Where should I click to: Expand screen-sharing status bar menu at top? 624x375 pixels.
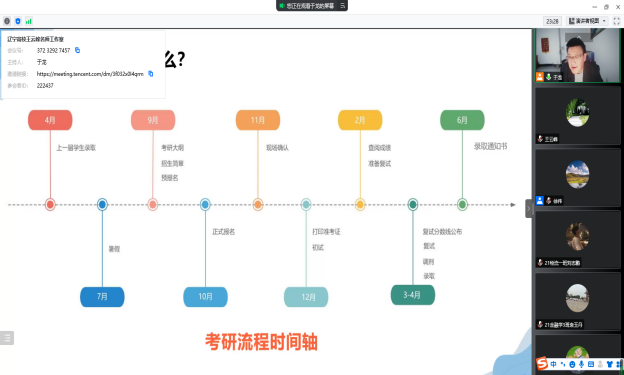pyautogui.click(x=342, y=6)
